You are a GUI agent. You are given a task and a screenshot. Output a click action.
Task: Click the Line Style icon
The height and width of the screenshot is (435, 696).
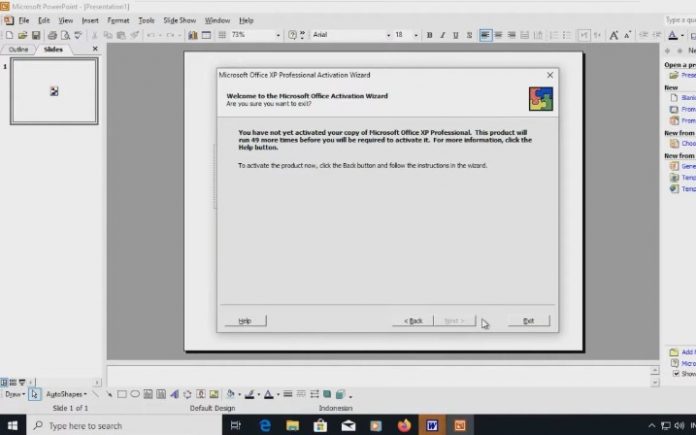[288, 394]
